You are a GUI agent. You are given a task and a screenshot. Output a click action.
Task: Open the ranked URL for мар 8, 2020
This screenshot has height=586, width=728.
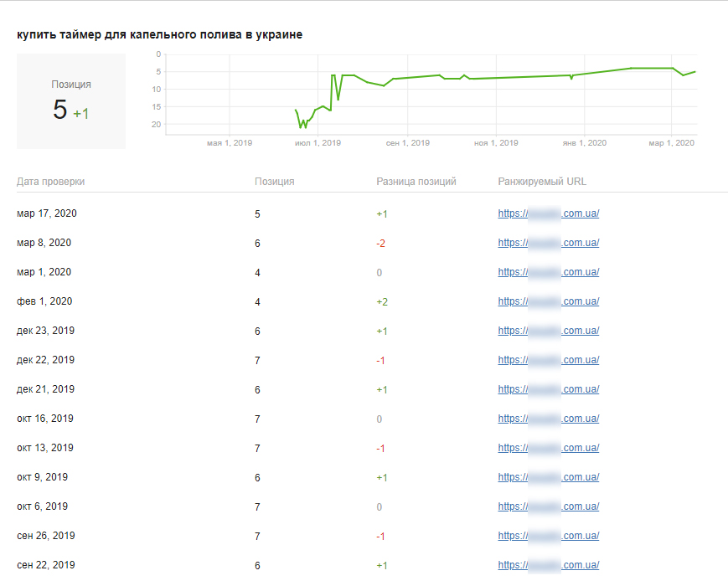[549, 243]
